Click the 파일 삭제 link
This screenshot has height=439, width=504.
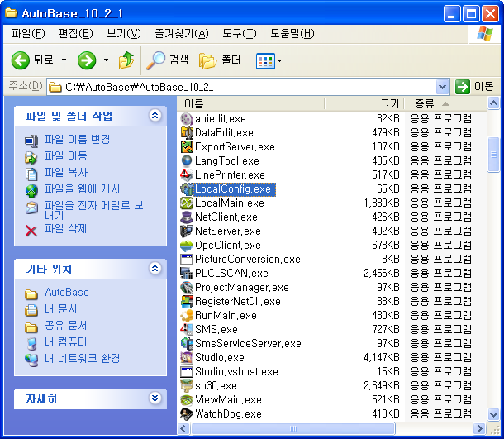pos(65,229)
